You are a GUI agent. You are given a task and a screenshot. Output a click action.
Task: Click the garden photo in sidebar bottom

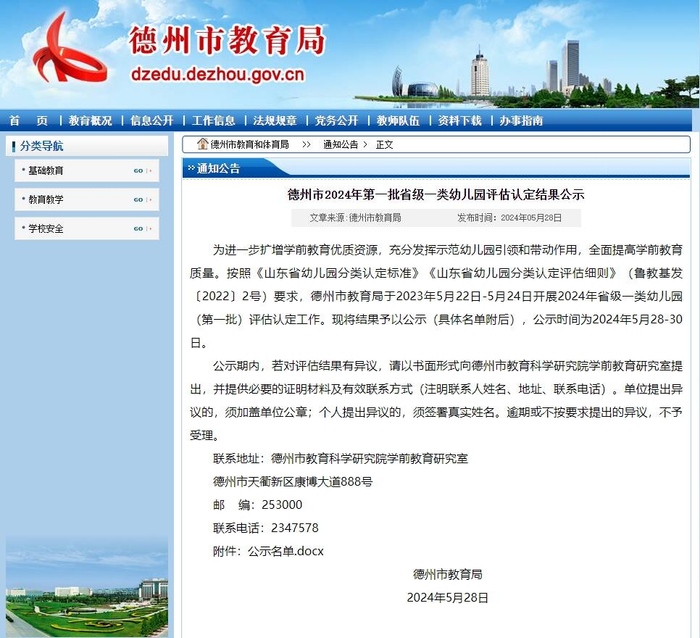(87, 588)
